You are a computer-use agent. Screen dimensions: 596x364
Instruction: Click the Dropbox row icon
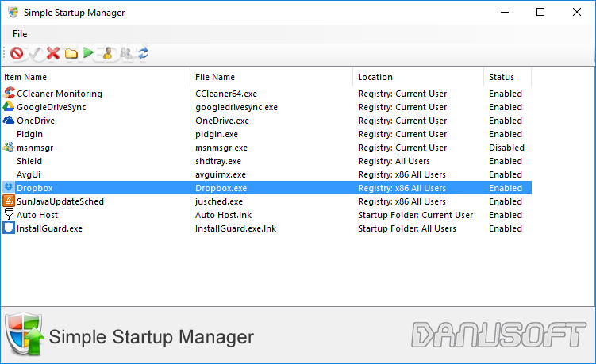[x=9, y=187]
